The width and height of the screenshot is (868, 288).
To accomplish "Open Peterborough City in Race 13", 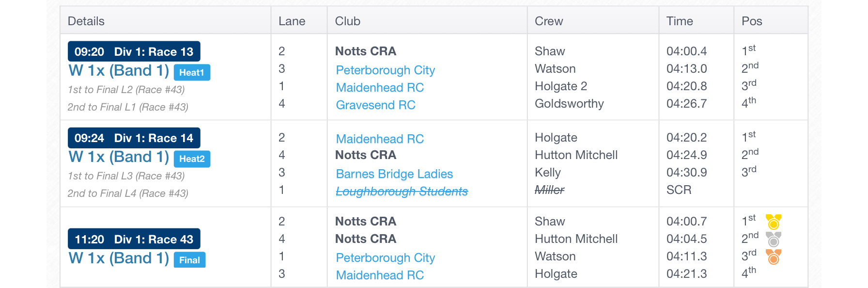I will [x=386, y=70].
